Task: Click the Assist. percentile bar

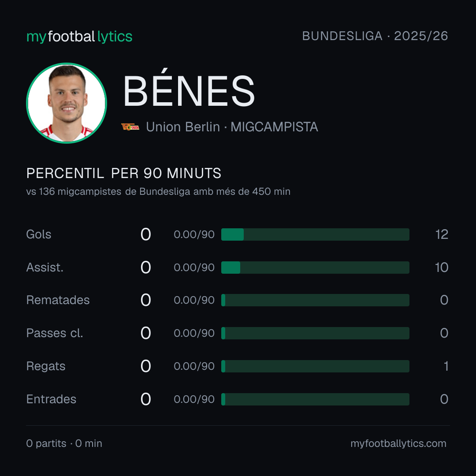Action: [315, 268]
